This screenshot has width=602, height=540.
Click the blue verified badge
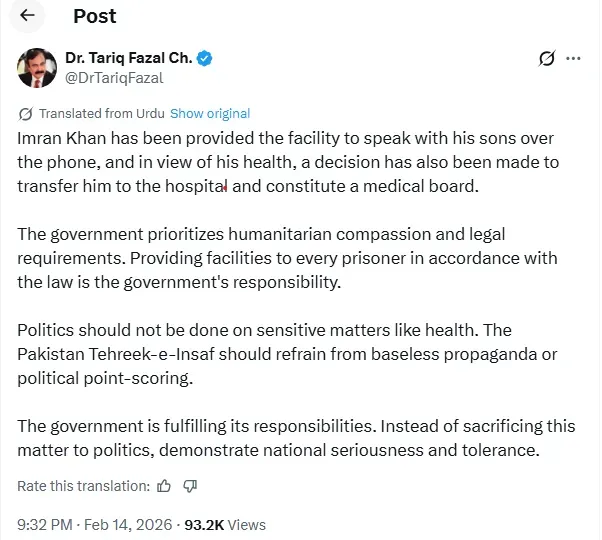pyautogui.click(x=204, y=58)
